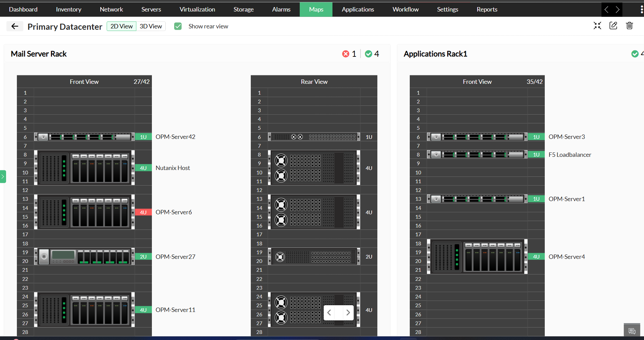Open the Maps tab
Screen dimensions: 644x340
point(316,9)
